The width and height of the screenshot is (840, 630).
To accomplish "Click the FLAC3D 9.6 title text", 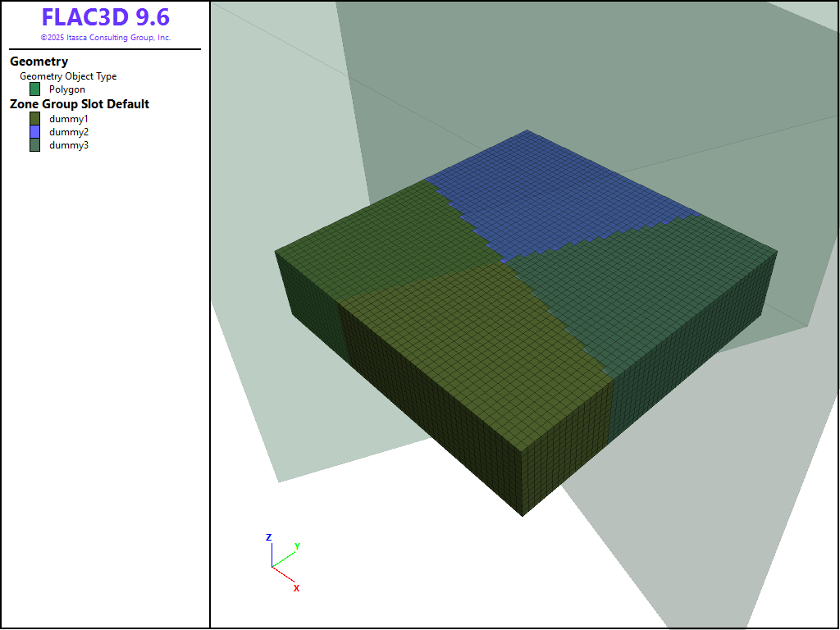I will (105, 18).
